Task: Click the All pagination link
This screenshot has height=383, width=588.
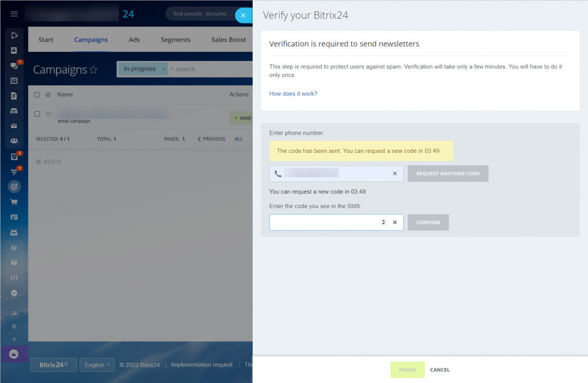Action: pos(239,139)
